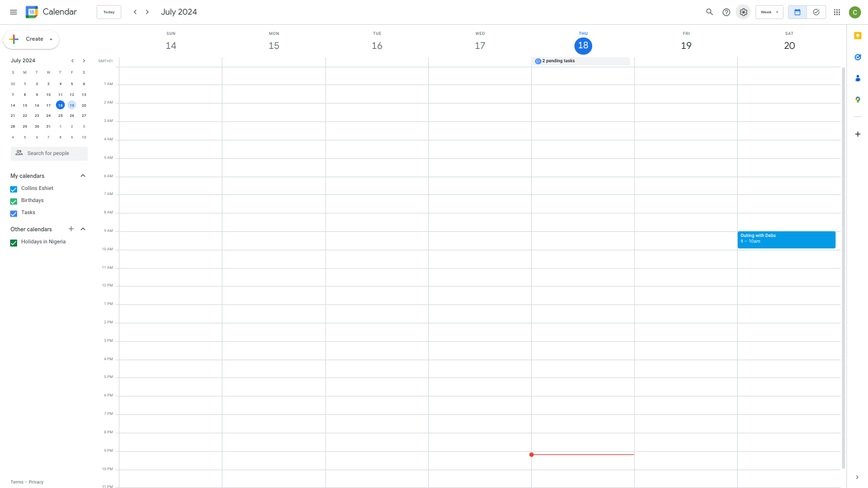The image size is (868, 488).
Task: Select June 30 in mini calendar
Action: pos(13,84)
